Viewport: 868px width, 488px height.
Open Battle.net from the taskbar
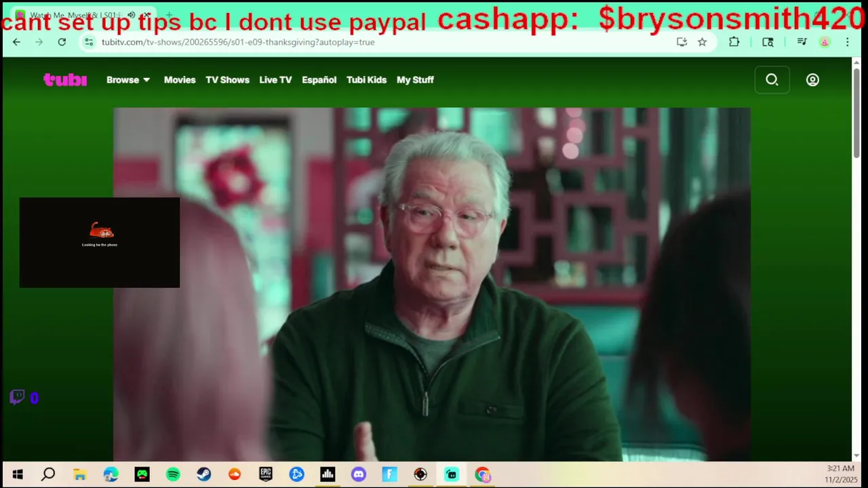pyautogui.click(x=296, y=474)
